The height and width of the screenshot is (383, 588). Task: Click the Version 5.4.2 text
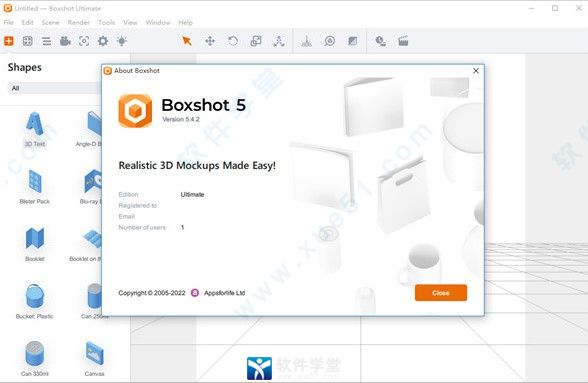pyautogui.click(x=181, y=119)
